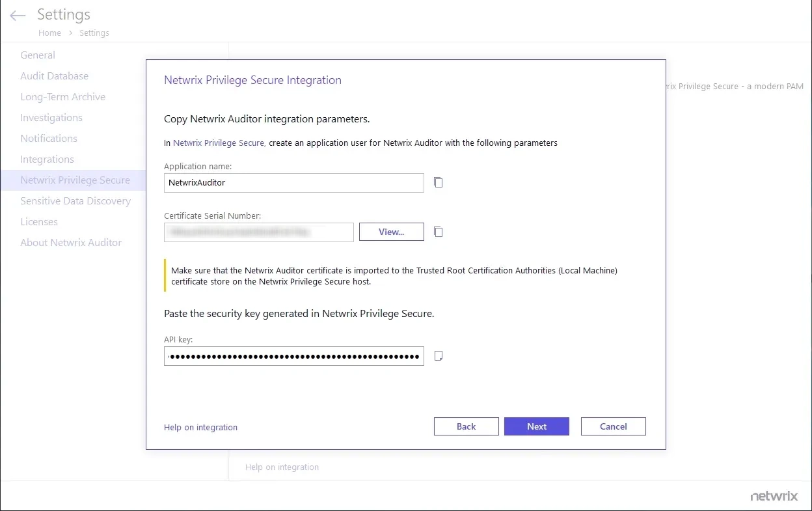Cancel the Netwrix Privilege Secure Integration dialog
Screen dimensions: 812x511
(613, 426)
